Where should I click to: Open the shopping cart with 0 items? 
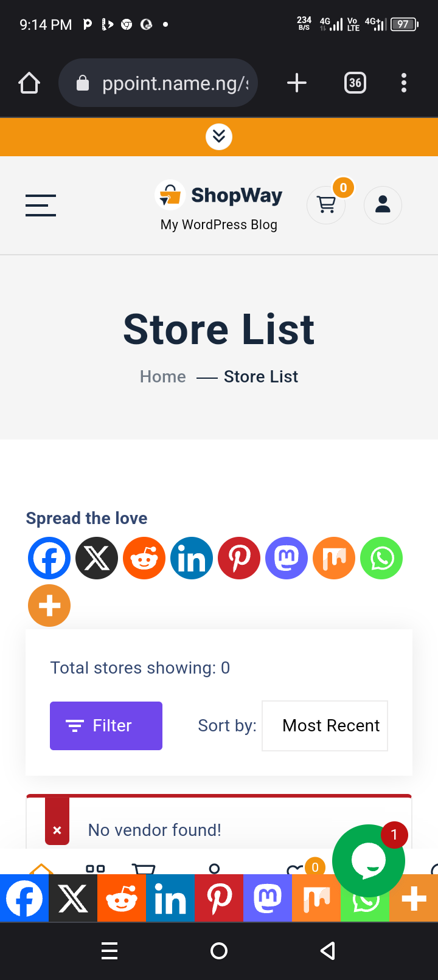tap(325, 205)
